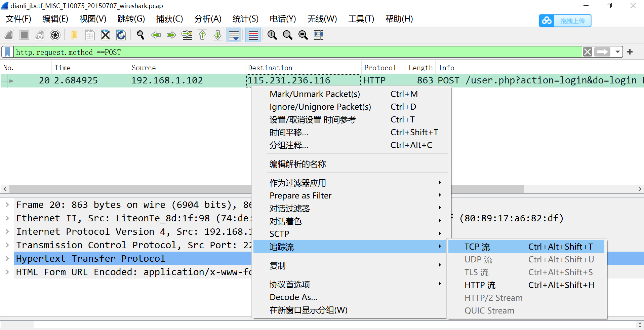Go forward to the next packet
The image size is (644, 330).
(x=171, y=35)
